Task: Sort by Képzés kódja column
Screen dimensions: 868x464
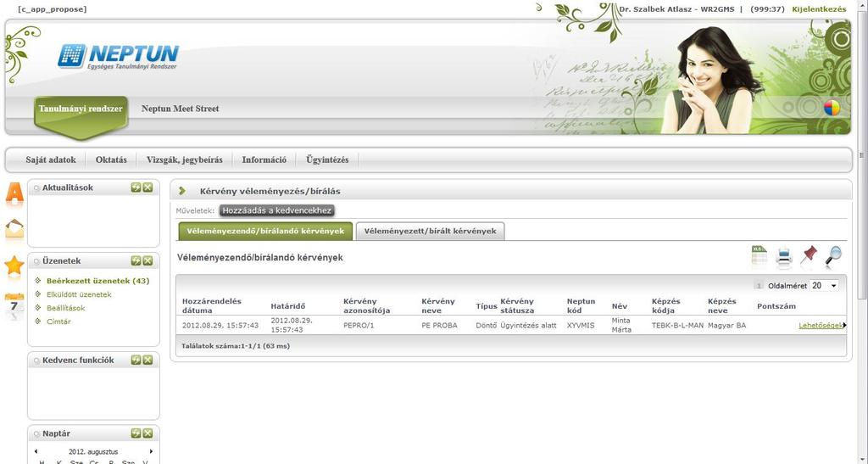Action: (666, 305)
